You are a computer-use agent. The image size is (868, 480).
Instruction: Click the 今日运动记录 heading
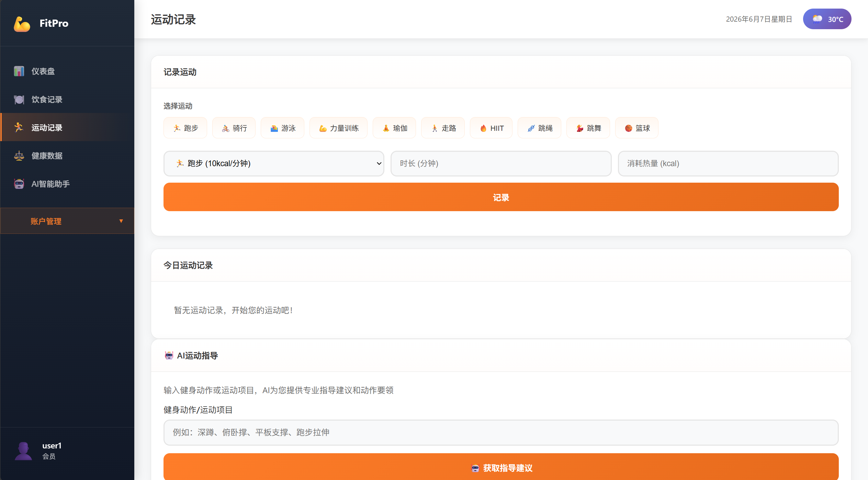(188, 265)
